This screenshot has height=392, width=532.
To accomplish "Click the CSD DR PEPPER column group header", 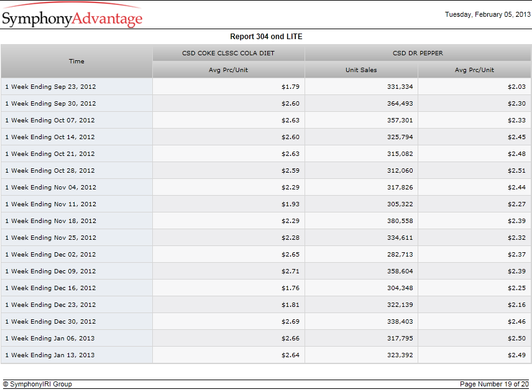I will point(418,53).
